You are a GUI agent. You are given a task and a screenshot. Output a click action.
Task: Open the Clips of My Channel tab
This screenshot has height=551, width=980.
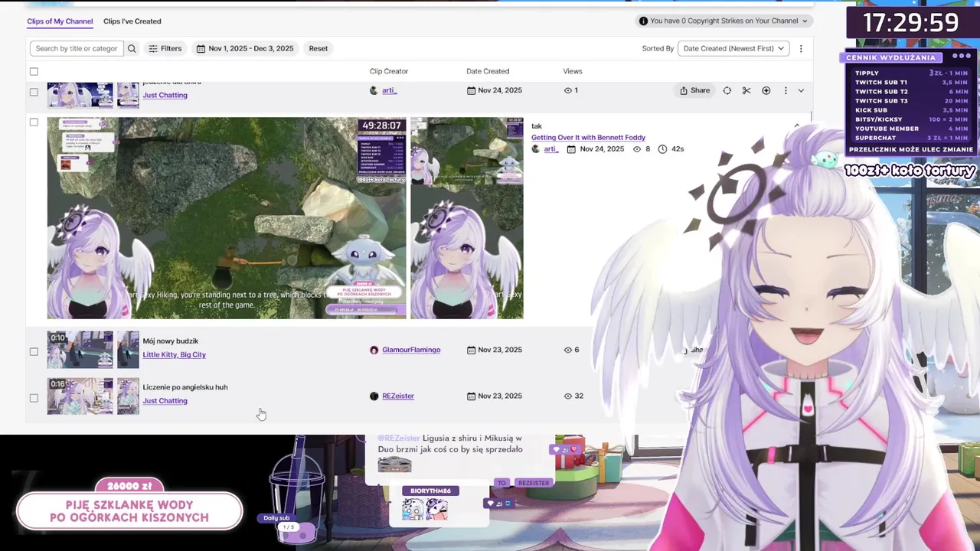pos(60,21)
